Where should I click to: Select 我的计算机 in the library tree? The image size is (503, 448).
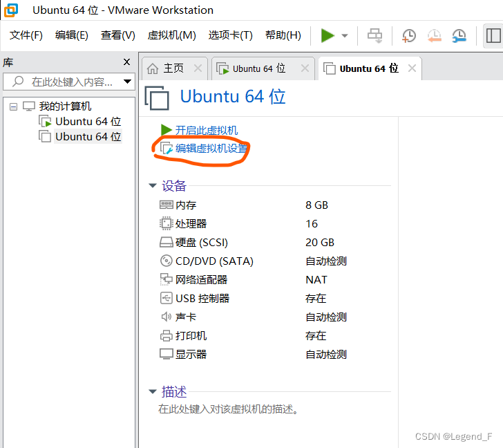tap(65, 106)
